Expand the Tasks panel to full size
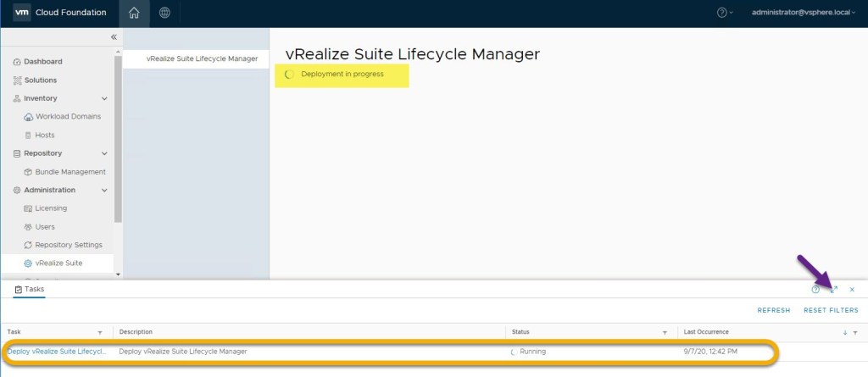The width and height of the screenshot is (868, 377). point(833,290)
